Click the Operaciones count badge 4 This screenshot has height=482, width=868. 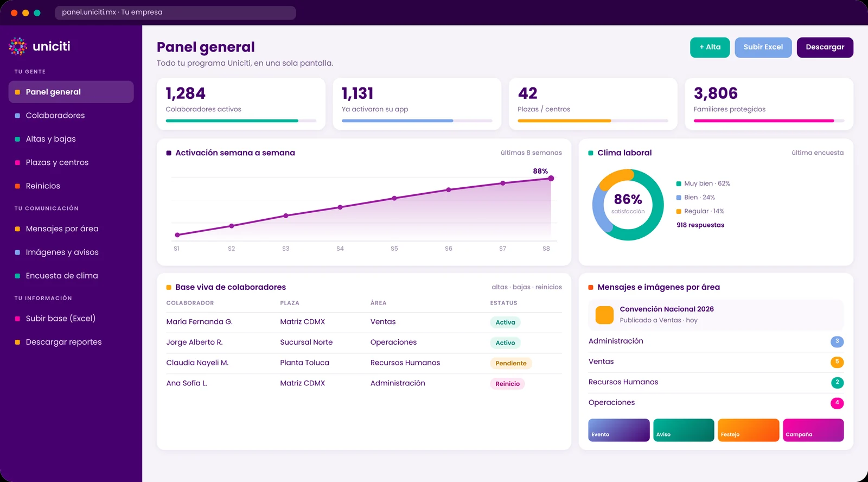(x=837, y=403)
